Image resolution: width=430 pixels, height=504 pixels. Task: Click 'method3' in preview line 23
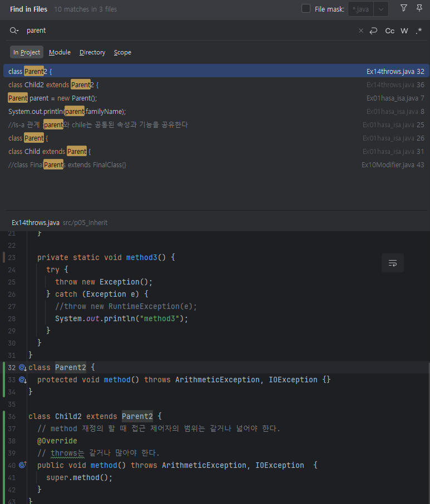[x=142, y=257]
